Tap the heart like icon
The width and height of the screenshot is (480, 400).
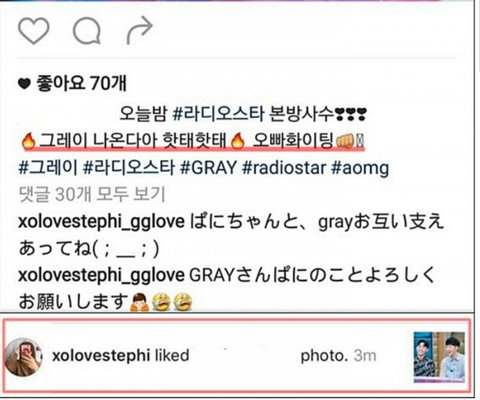pyautogui.click(x=34, y=31)
